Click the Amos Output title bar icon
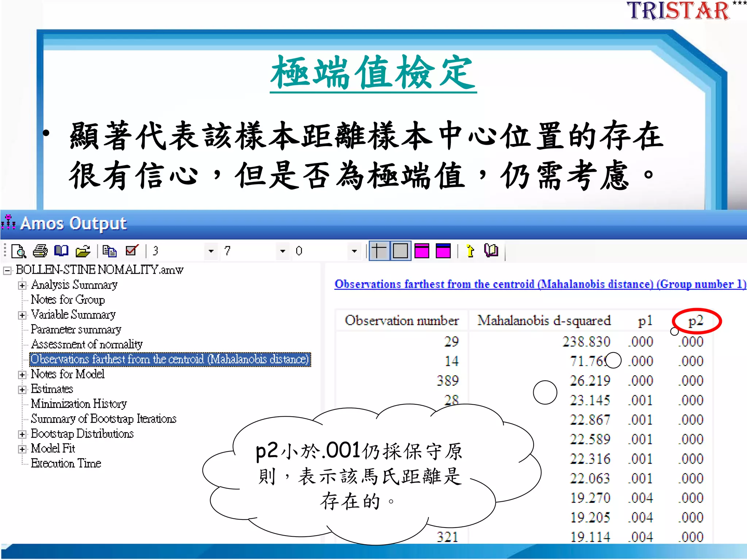This screenshot has height=560, width=747. click(x=8, y=223)
